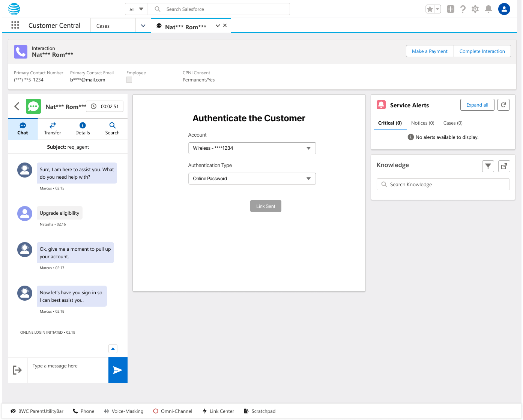Viewport: 523px width, 420px height.
Task: Click the Link Sent button
Action: (x=266, y=206)
